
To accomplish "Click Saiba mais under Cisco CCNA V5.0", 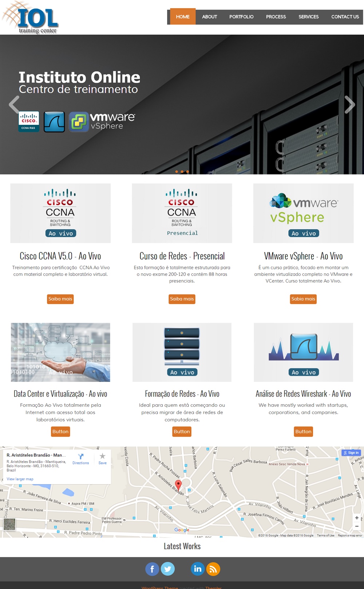I will coord(60,299).
